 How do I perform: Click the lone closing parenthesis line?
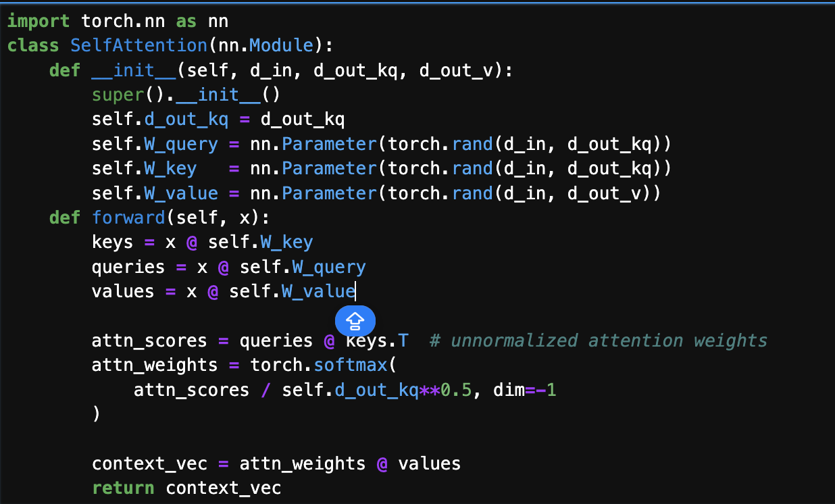96,414
